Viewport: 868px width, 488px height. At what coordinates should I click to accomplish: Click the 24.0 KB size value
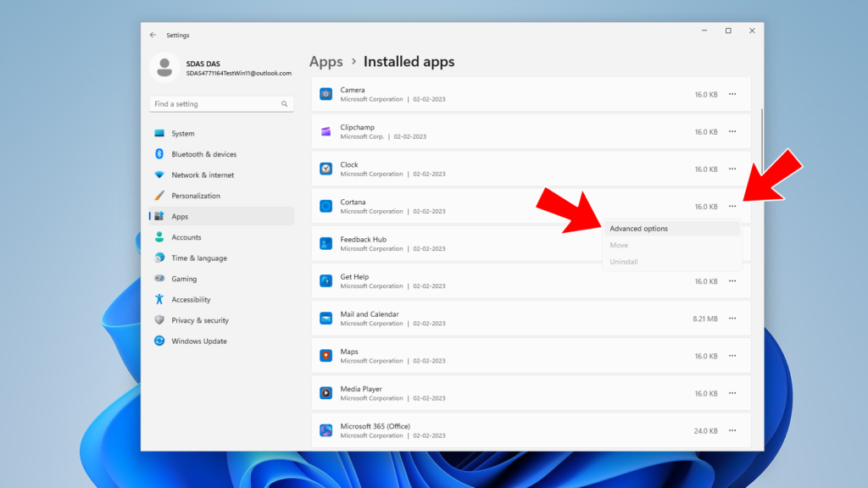coord(706,430)
